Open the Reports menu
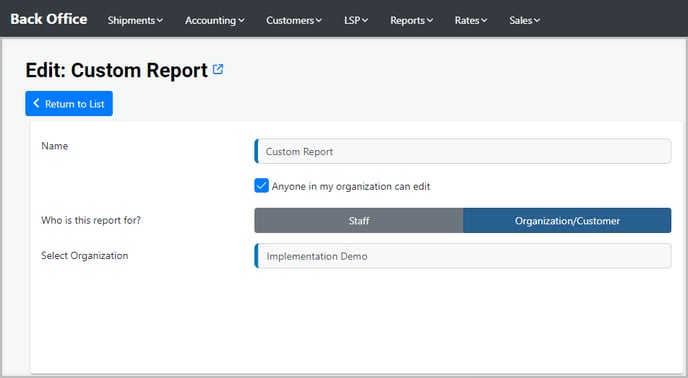Screen dimensions: 688x378 412,20
